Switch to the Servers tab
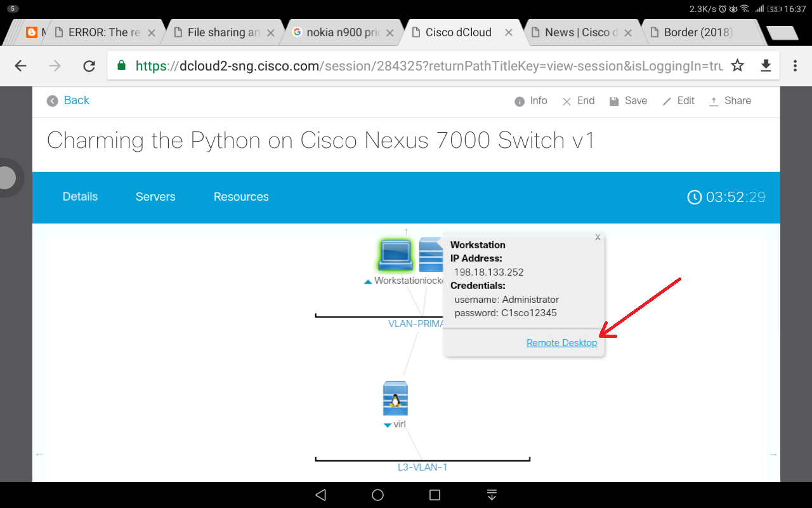Image resolution: width=812 pixels, height=508 pixels. click(x=155, y=197)
